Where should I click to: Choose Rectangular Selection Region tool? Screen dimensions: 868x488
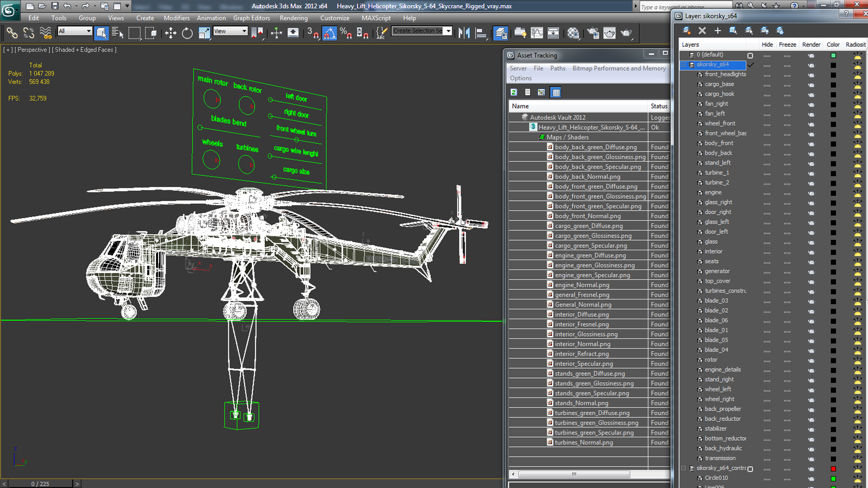click(x=134, y=33)
